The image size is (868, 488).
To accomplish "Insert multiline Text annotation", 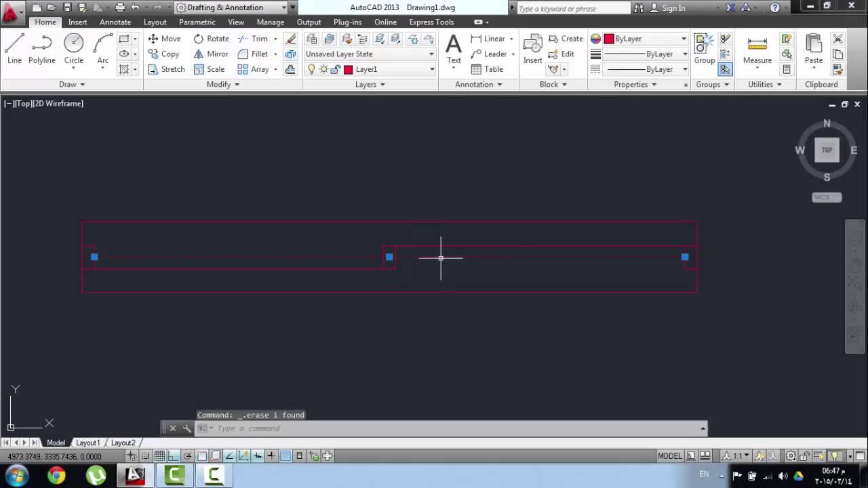I will click(454, 49).
